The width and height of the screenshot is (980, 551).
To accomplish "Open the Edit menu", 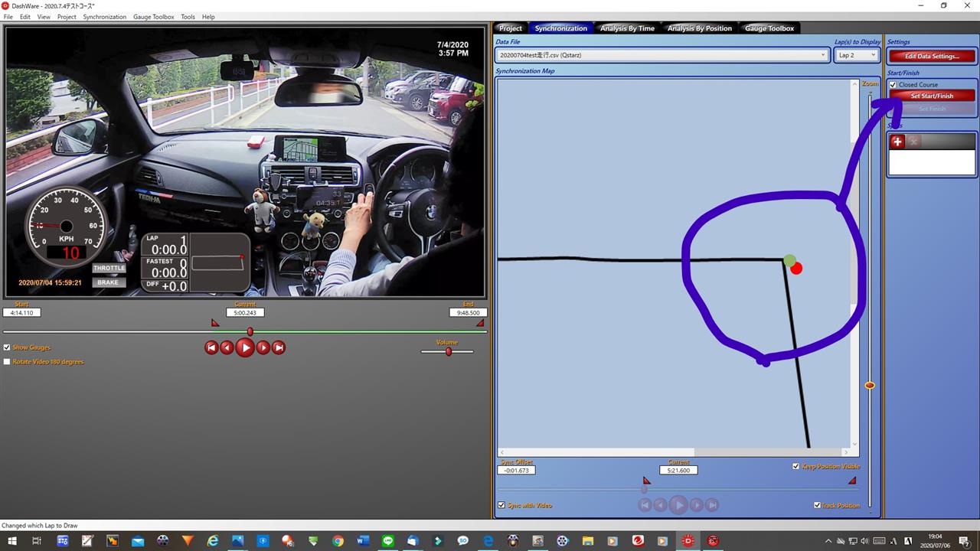I will (25, 17).
